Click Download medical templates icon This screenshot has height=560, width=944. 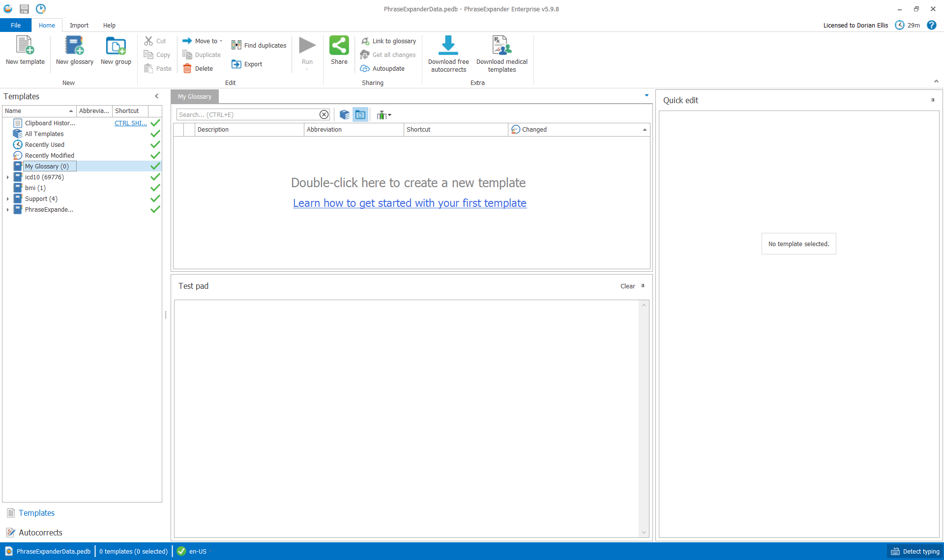point(501,45)
